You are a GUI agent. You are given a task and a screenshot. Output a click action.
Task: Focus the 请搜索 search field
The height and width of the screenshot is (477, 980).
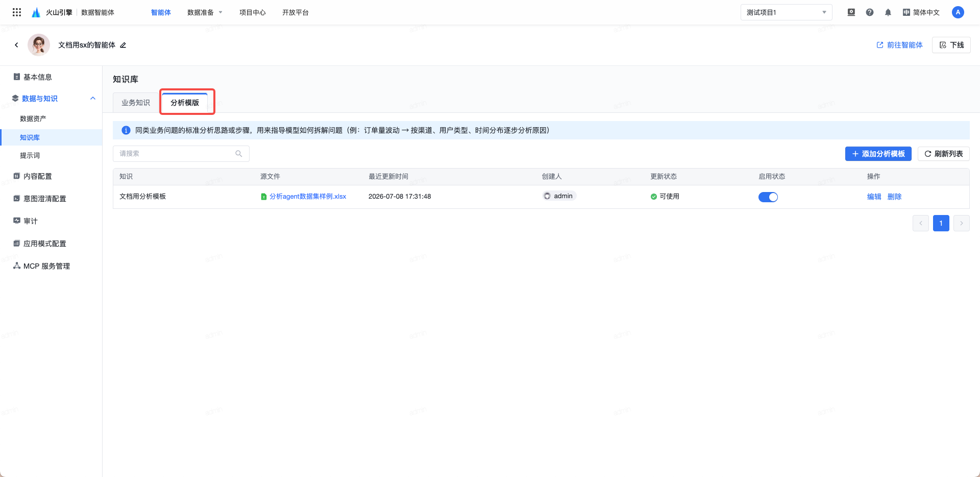pyautogui.click(x=181, y=154)
